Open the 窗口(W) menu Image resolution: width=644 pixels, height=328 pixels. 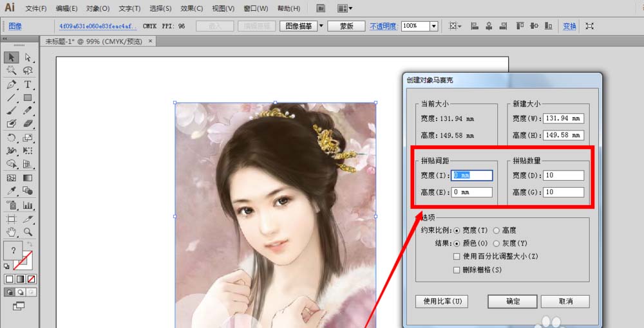(256, 8)
